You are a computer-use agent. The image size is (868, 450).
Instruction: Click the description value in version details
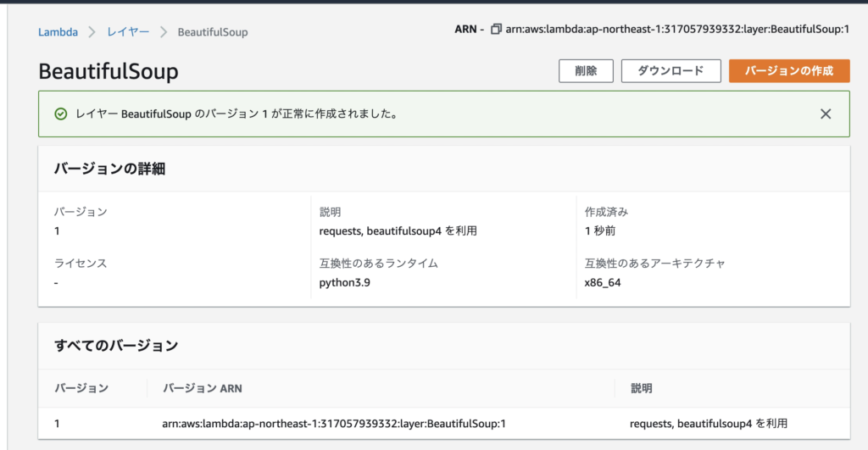tap(398, 231)
